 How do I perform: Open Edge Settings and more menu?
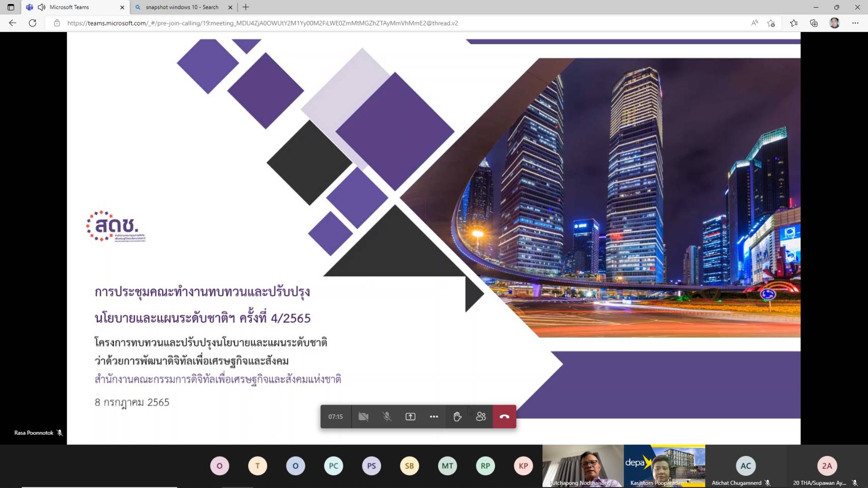855,23
